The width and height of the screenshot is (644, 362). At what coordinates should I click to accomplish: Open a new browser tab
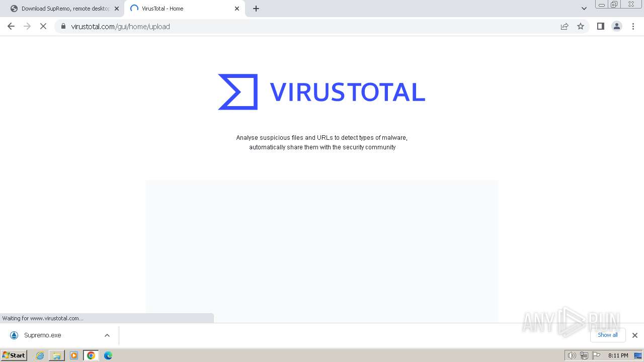coord(256,9)
